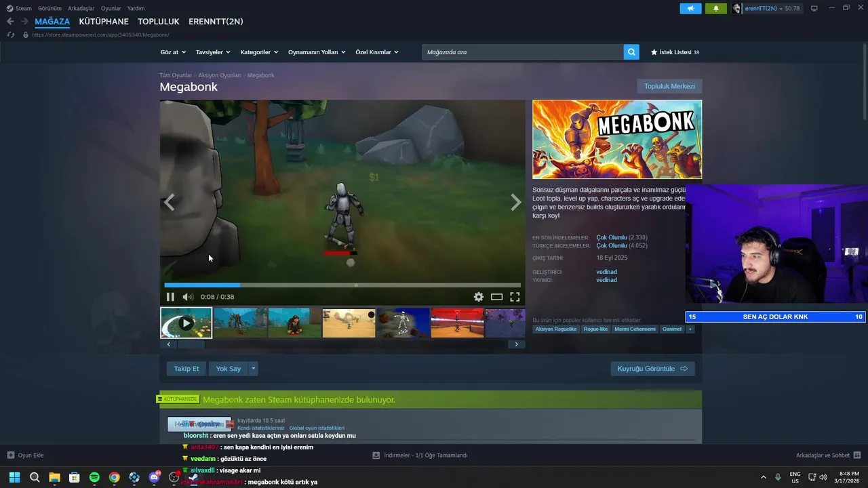Click the blue announcements megaphone icon
The image size is (868, 488).
[x=690, y=8]
